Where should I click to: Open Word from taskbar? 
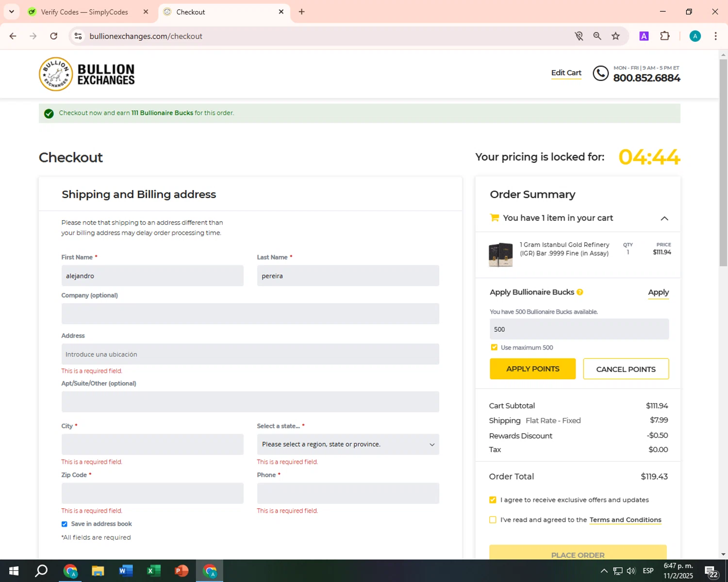[126, 571]
